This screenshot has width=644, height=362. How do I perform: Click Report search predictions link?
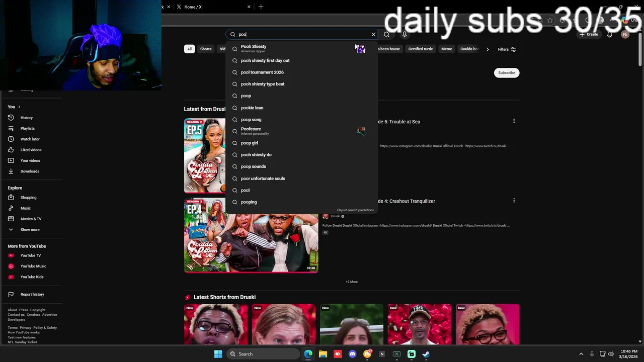[355, 210]
